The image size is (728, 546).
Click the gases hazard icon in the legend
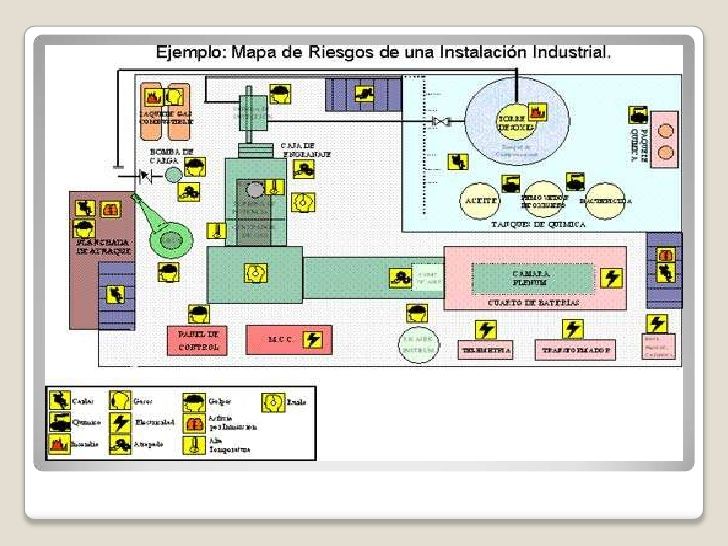click(x=120, y=400)
